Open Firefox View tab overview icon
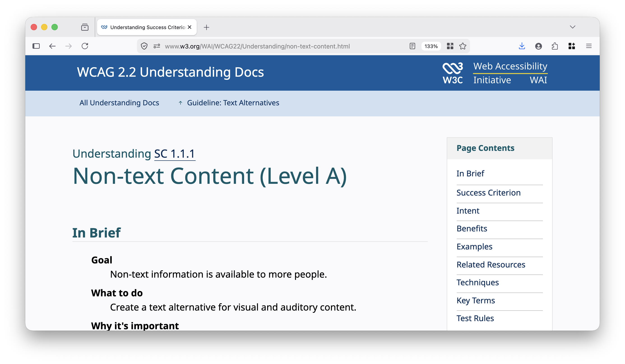The width and height of the screenshot is (625, 364). point(85,27)
